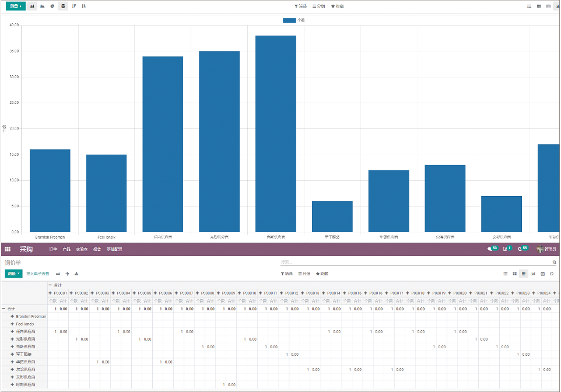Image resolution: width=561 pixels, height=392 pixels.
Task: Open the apps grid menu
Action: click(8, 249)
